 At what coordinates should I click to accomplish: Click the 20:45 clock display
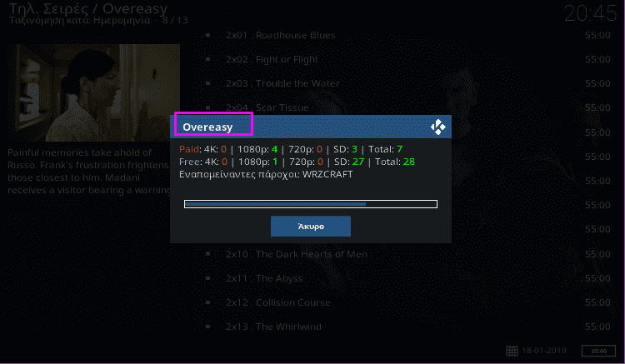[x=590, y=13]
